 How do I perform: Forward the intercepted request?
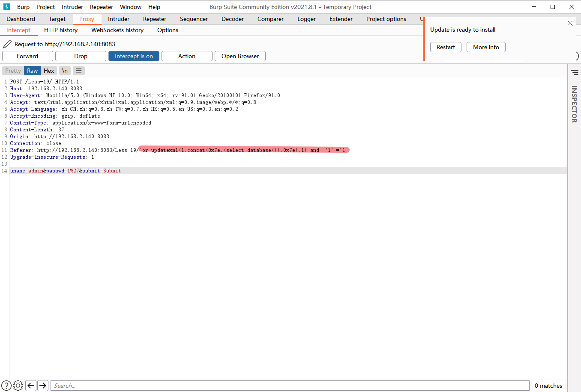[x=27, y=56]
